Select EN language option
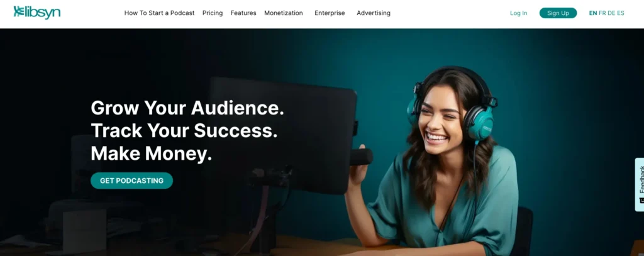The height and width of the screenshot is (256, 644). (592, 13)
